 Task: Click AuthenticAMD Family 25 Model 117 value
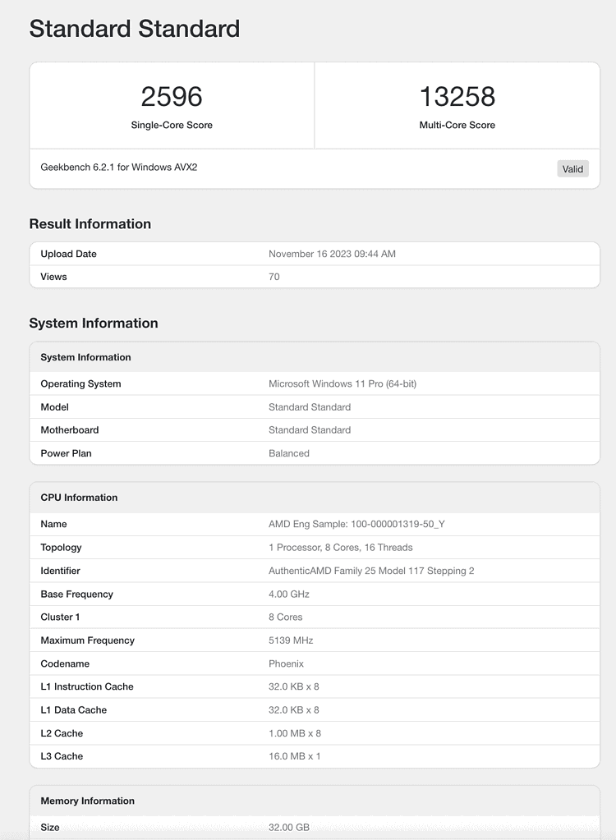(371, 571)
